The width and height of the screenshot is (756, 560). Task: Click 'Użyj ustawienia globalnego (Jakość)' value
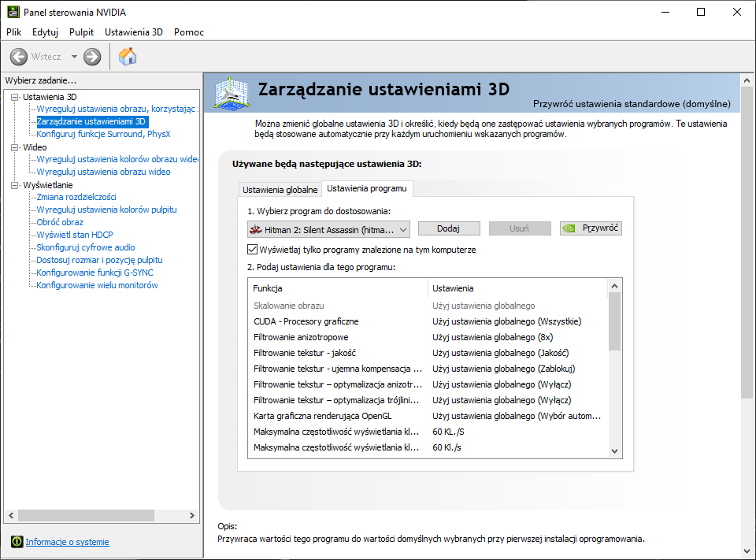[x=501, y=353]
